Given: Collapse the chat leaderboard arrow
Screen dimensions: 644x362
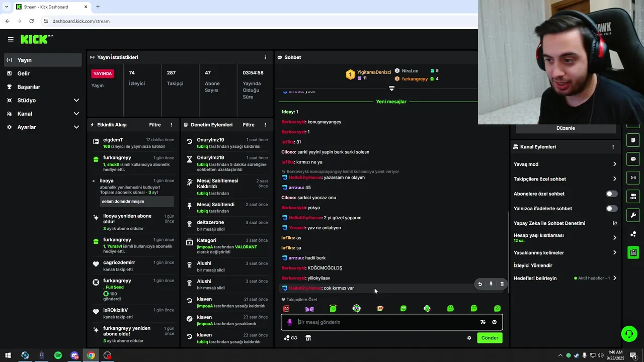Looking at the screenshot, I should pos(391,88).
